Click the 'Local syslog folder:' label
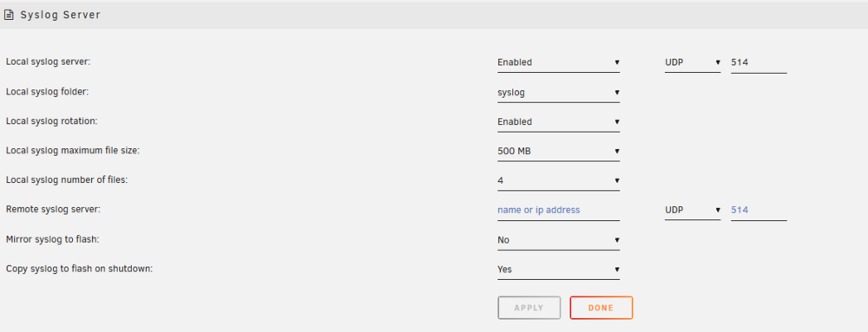The width and height of the screenshot is (868, 332). [x=47, y=92]
